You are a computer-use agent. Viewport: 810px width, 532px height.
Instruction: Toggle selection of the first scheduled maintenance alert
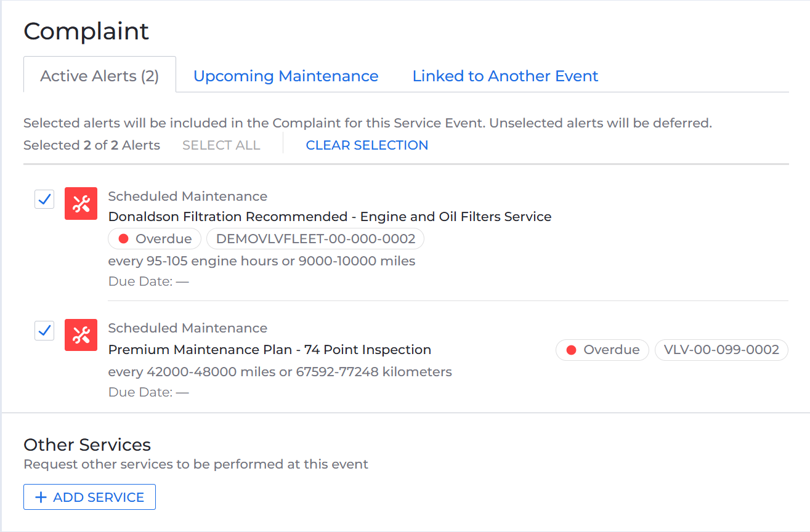44,199
